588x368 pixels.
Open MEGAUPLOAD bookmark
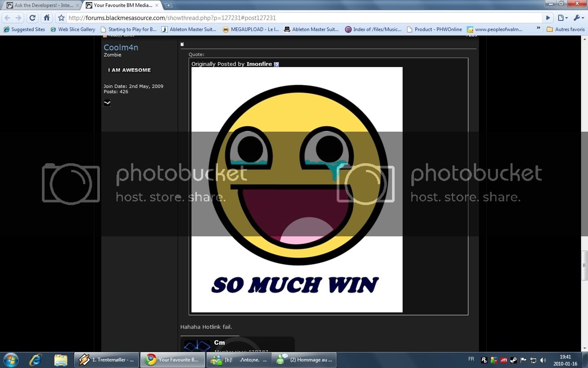coord(251,29)
